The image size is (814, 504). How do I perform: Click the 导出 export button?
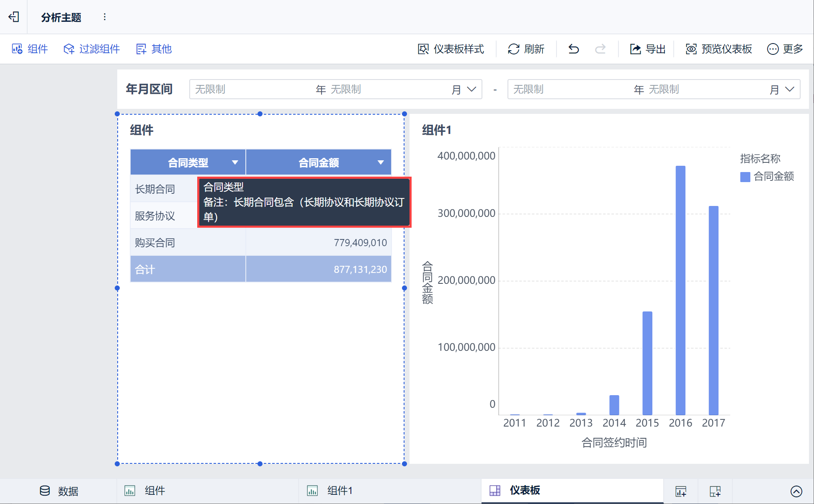pyautogui.click(x=647, y=49)
